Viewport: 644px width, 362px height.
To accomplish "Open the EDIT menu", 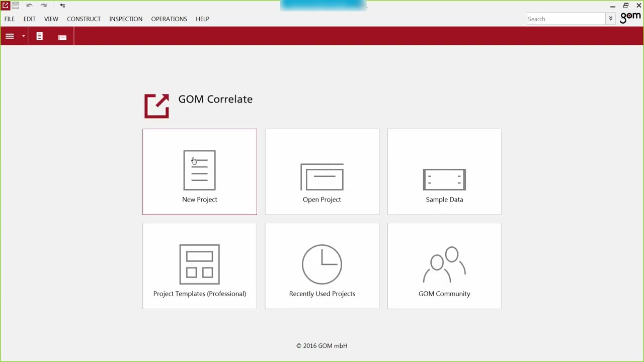I will pyautogui.click(x=29, y=19).
